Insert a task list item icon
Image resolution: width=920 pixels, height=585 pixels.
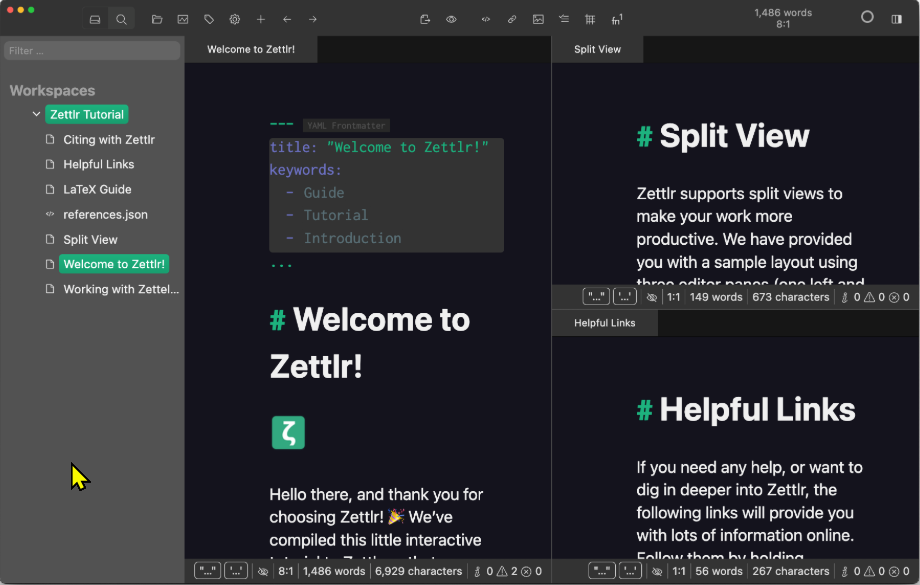(x=564, y=19)
